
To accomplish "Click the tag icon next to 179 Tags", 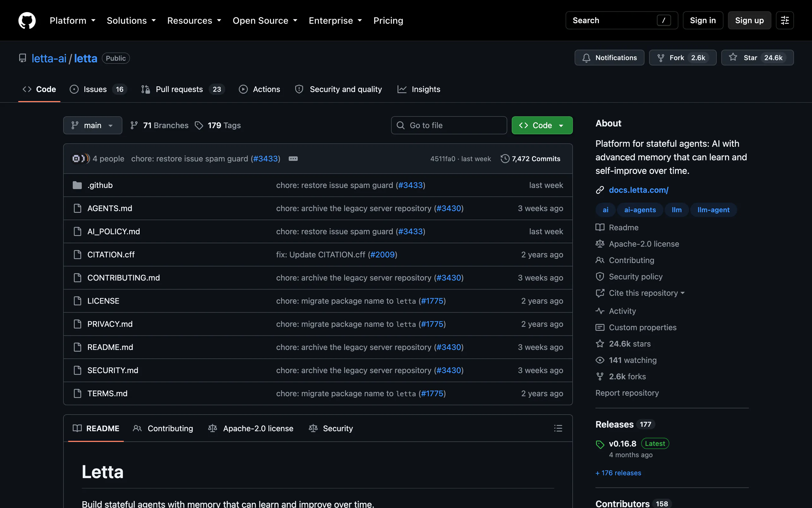I will pyautogui.click(x=199, y=125).
